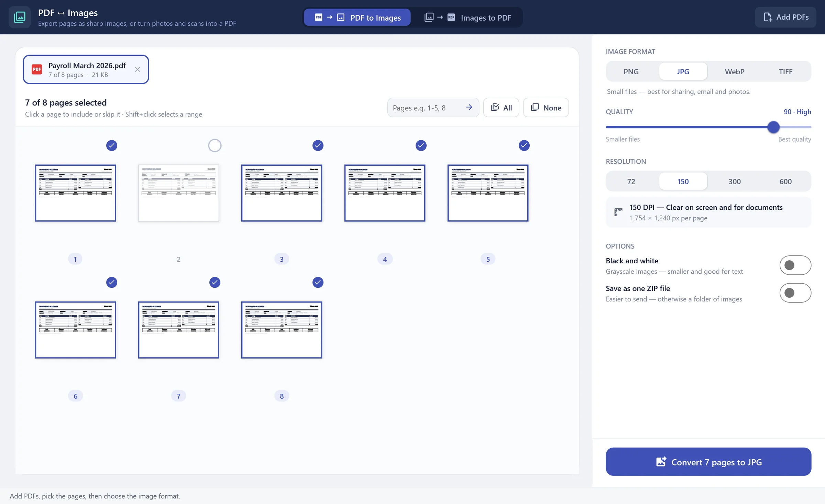Image resolution: width=825 pixels, height=504 pixels.
Task: Choose PNG image format
Action: (x=631, y=72)
